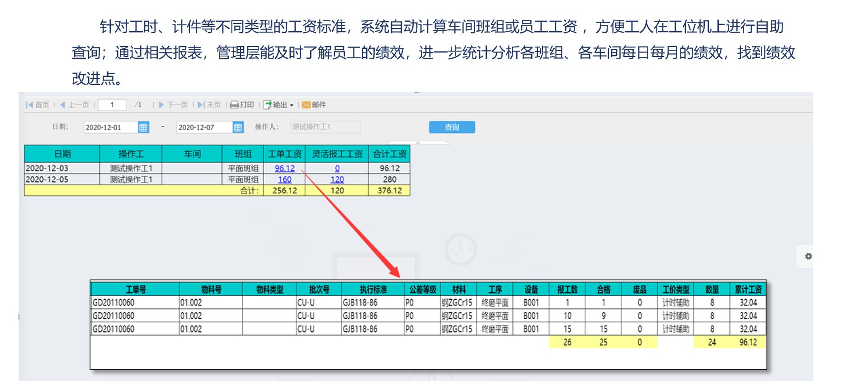Open the 96.12 work order wage link

point(284,168)
